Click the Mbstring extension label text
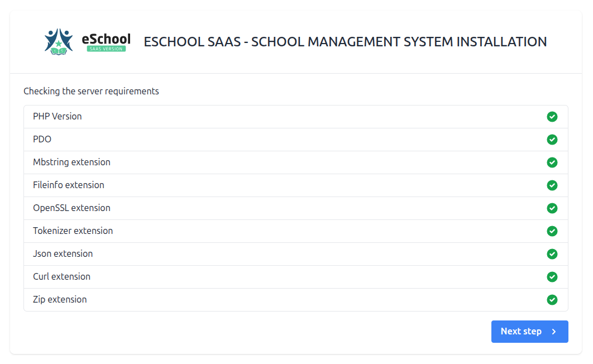The image size is (593, 364). pyautogui.click(x=71, y=162)
